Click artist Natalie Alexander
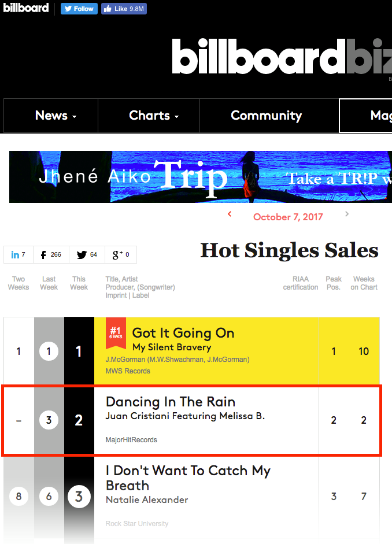Image resolution: width=392 pixels, height=544 pixels. click(147, 499)
